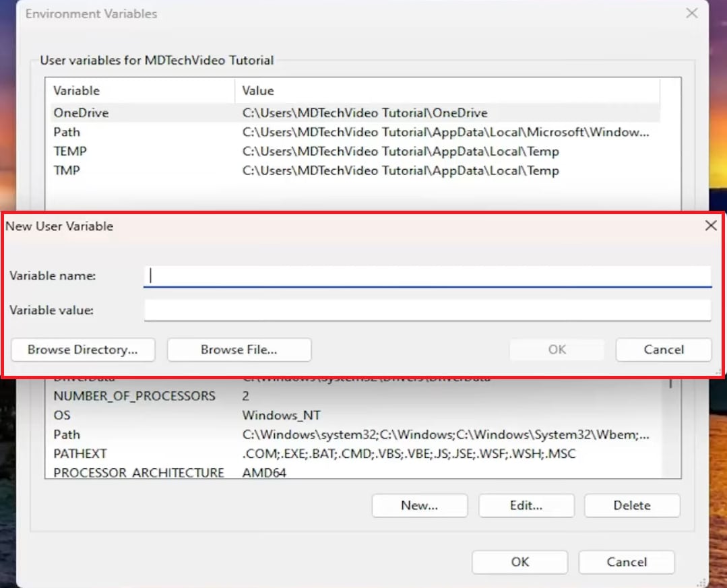Click the value Windows_NT in system variables

(281, 416)
